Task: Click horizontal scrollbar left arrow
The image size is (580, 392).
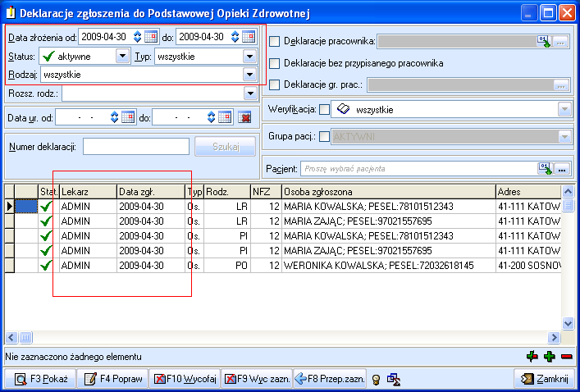Action: coord(11,337)
